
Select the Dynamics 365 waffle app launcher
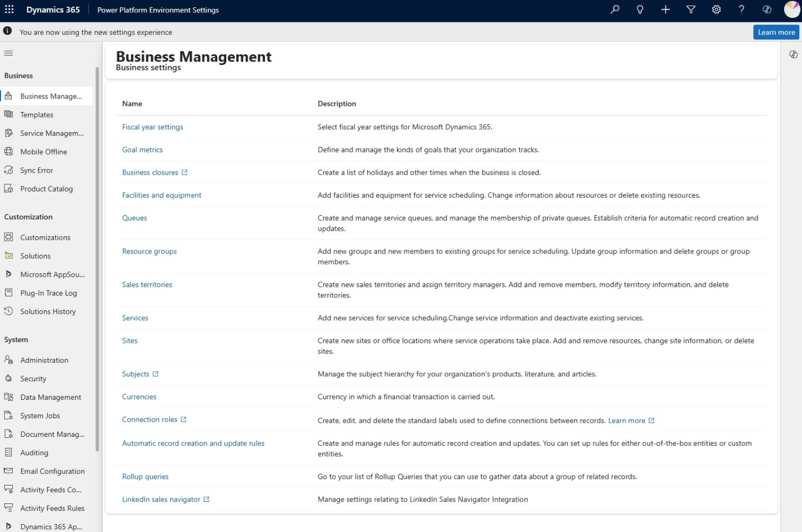8,10
